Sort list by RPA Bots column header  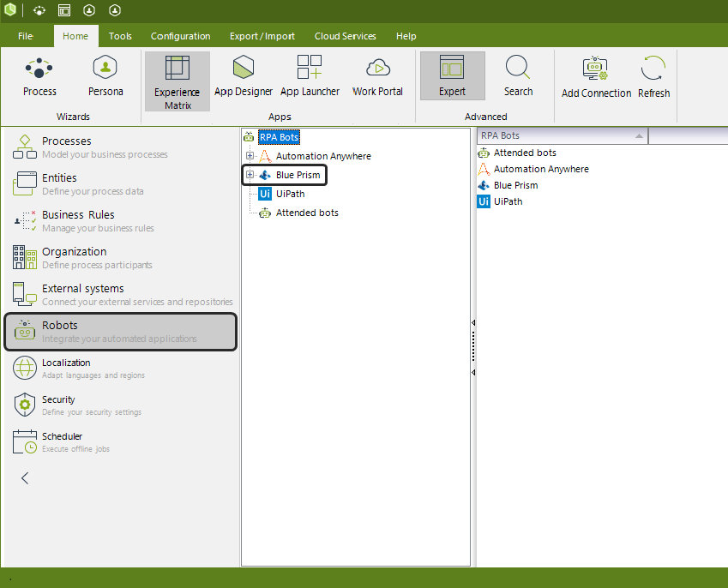pos(563,135)
